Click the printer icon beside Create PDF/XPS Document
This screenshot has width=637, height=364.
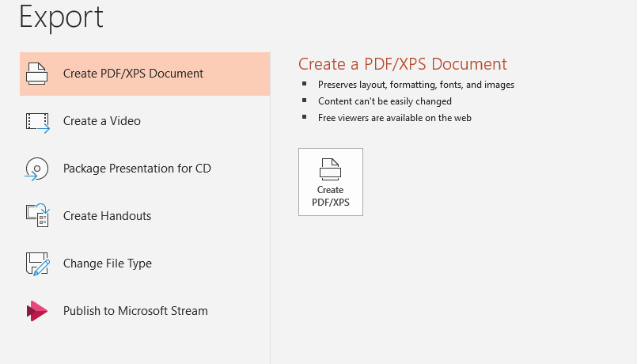click(x=37, y=74)
